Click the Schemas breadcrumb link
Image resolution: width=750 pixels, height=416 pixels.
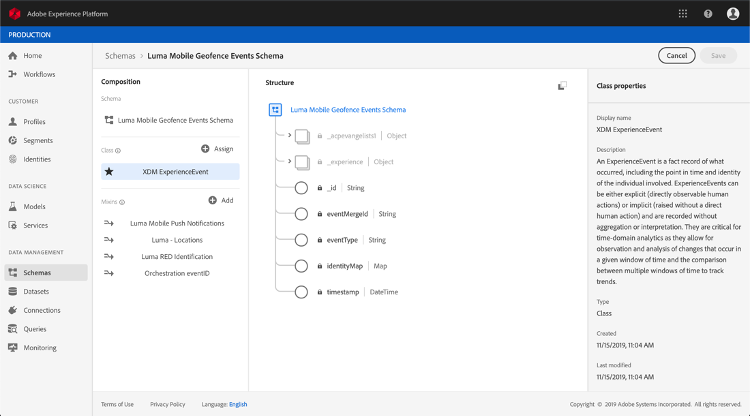point(120,56)
